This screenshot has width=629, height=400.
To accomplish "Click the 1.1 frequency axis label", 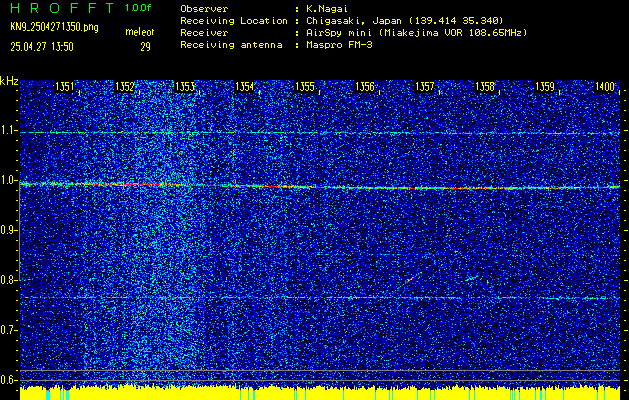I will tap(8, 130).
